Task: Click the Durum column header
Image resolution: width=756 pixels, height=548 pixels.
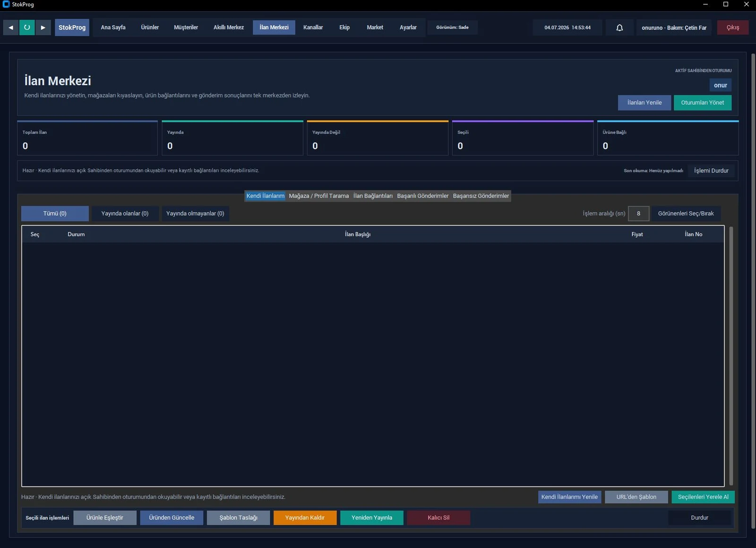Action: pyautogui.click(x=76, y=234)
